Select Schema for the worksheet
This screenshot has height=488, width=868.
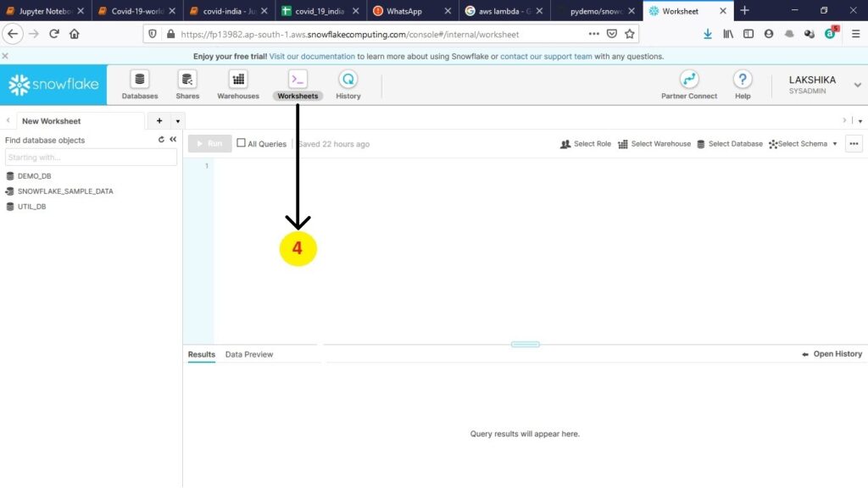[x=803, y=144]
